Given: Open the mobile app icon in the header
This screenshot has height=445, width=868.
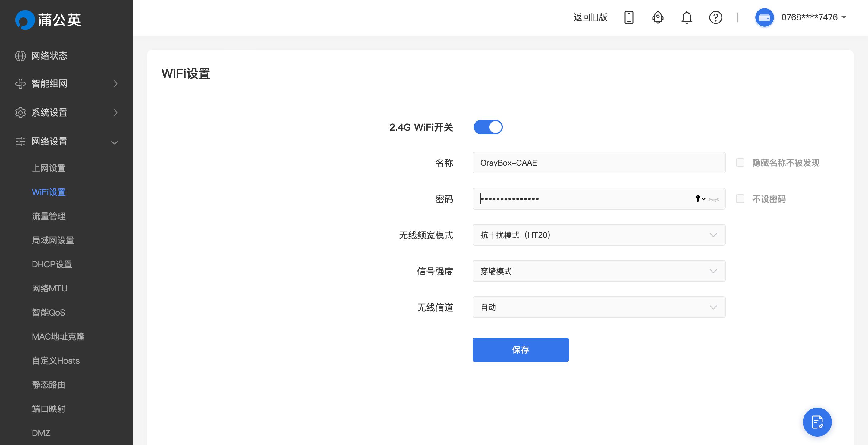Looking at the screenshot, I should [629, 17].
